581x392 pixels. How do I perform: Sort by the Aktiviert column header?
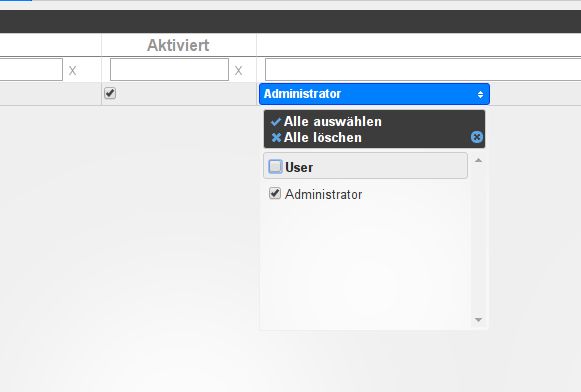178,45
